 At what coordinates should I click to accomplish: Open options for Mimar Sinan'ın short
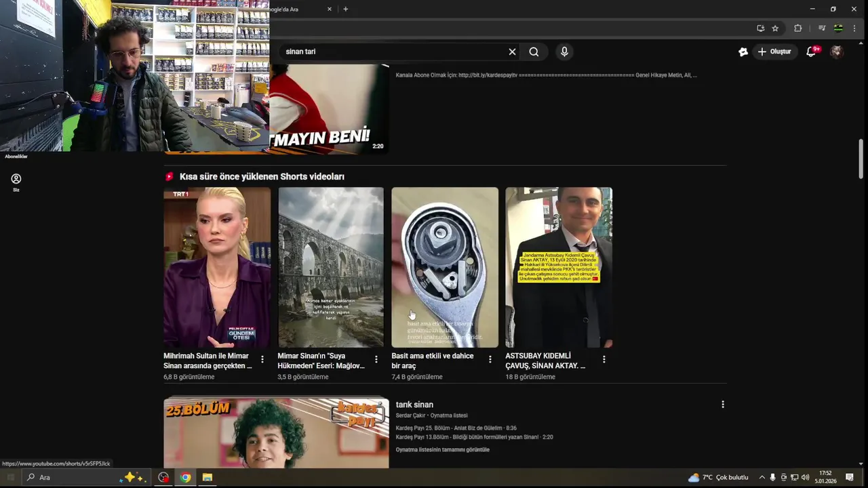pos(376,359)
